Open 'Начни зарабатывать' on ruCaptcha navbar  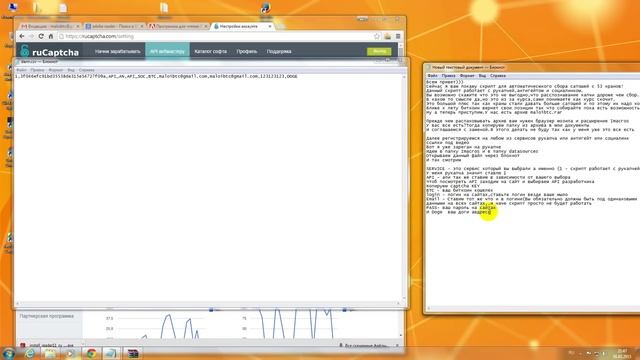(118, 51)
